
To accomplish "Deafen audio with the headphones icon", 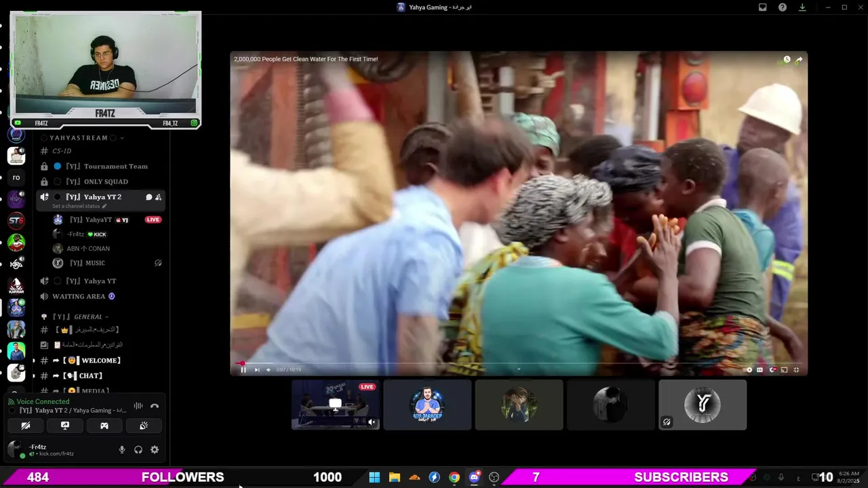I will coord(138,449).
